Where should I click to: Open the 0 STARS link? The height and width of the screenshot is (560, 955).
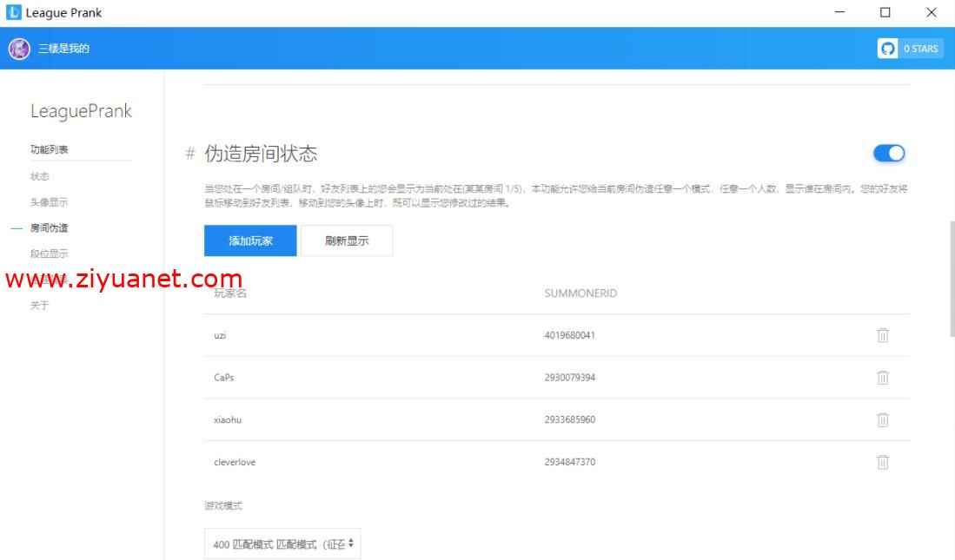click(x=920, y=49)
